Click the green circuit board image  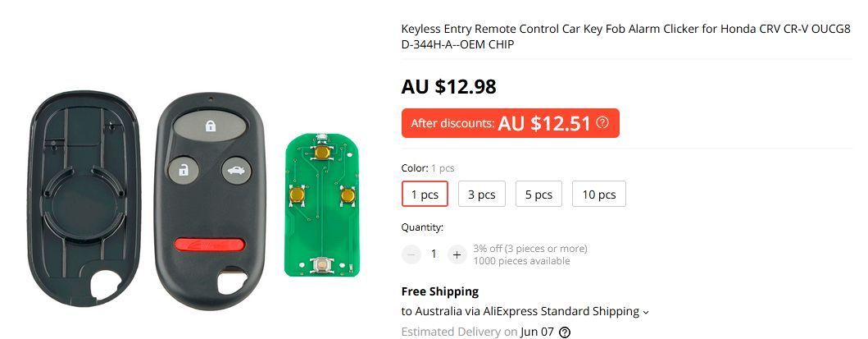(322, 205)
